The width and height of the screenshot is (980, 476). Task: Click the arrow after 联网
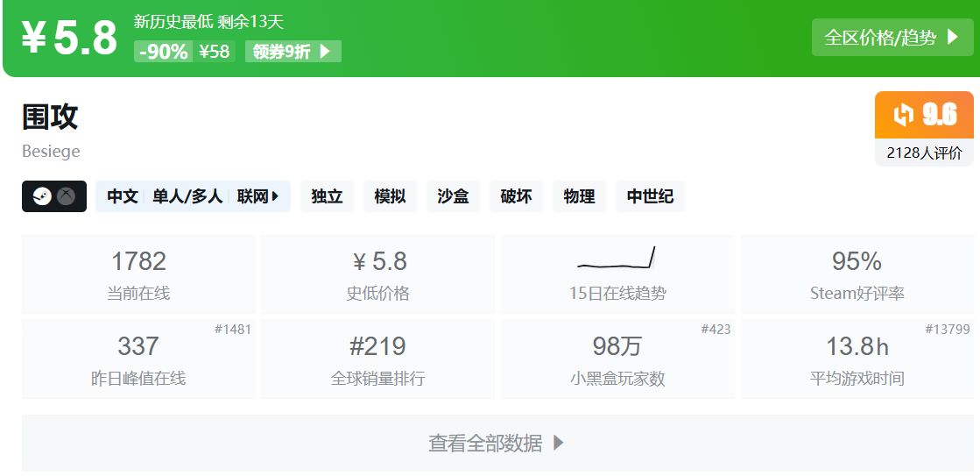pyautogui.click(x=276, y=196)
